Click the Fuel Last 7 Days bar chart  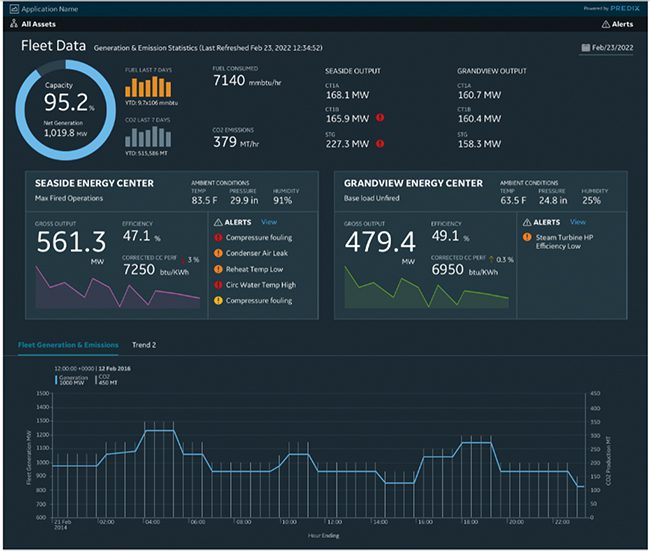point(148,87)
